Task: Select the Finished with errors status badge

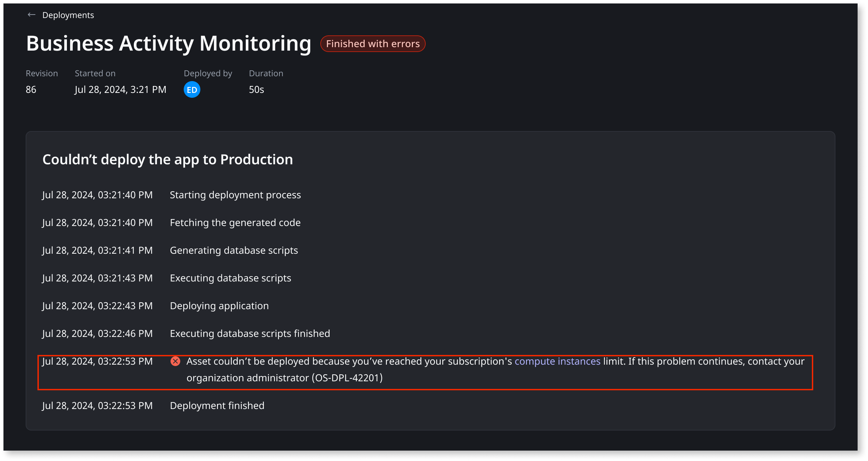Action: tap(373, 44)
